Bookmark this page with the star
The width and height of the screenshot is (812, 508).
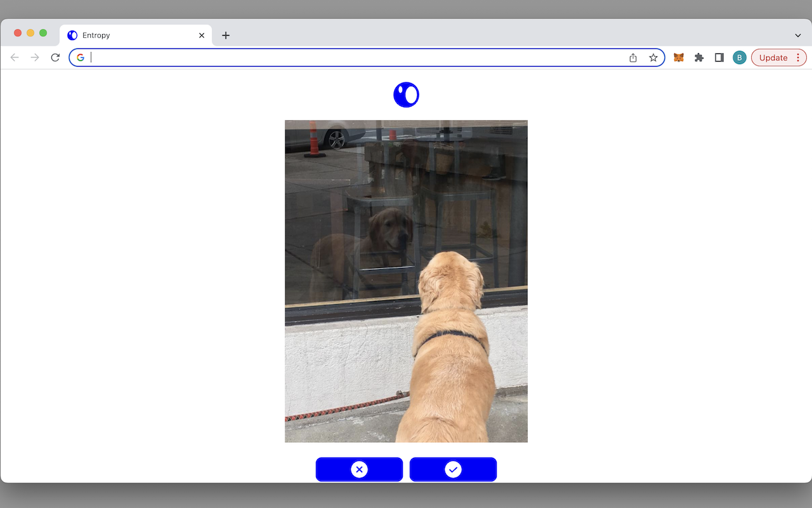pos(653,58)
